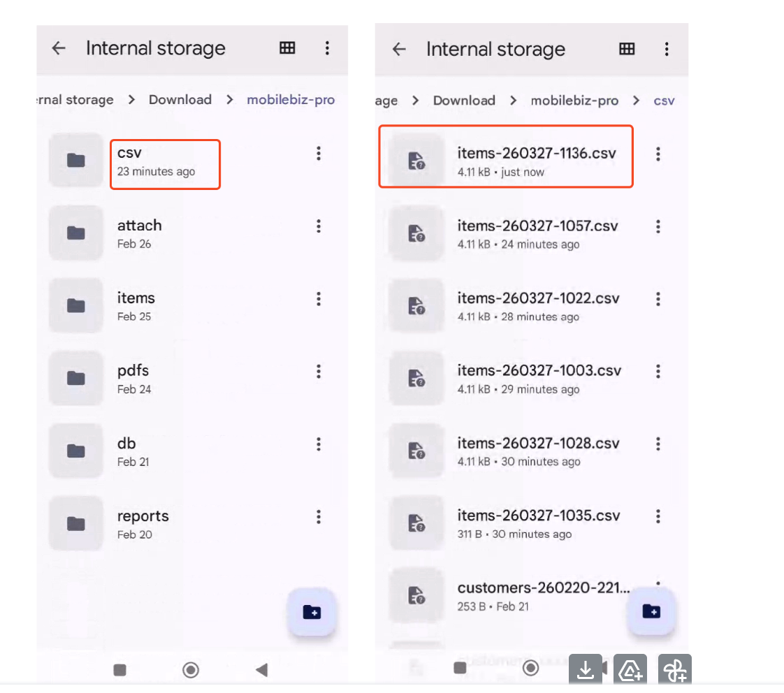784x693 pixels.
Task: Tap the folder icon next to reports
Action: pos(75,523)
